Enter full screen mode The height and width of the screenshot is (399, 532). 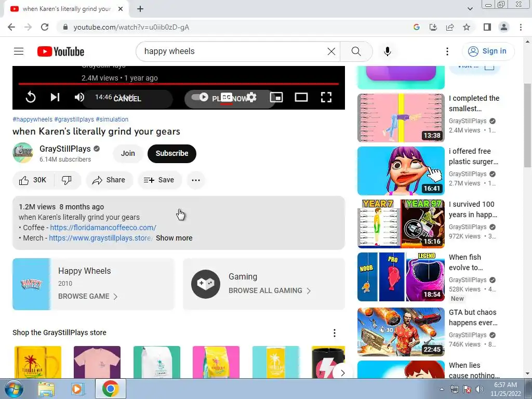(x=326, y=97)
